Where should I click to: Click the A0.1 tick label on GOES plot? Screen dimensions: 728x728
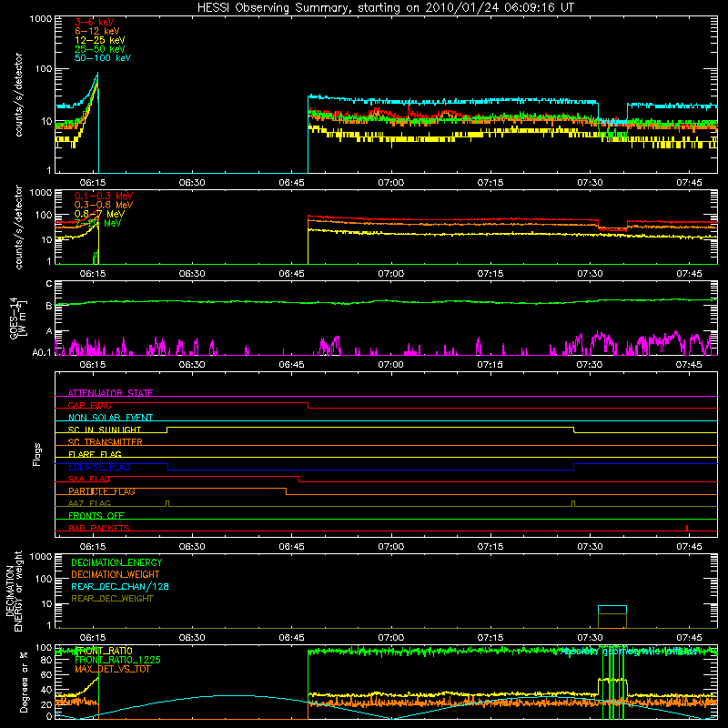click(42, 352)
